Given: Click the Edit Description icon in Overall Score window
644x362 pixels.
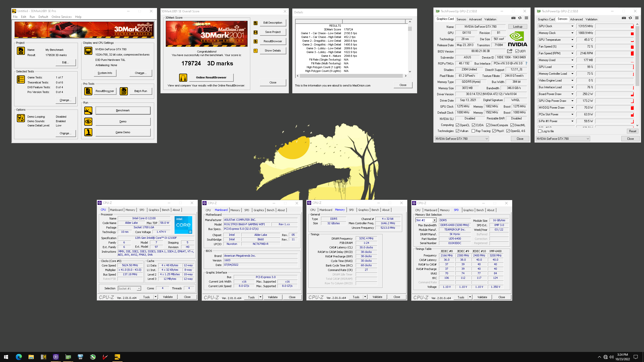Looking at the screenshot, I should pyautogui.click(x=256, y=23).
